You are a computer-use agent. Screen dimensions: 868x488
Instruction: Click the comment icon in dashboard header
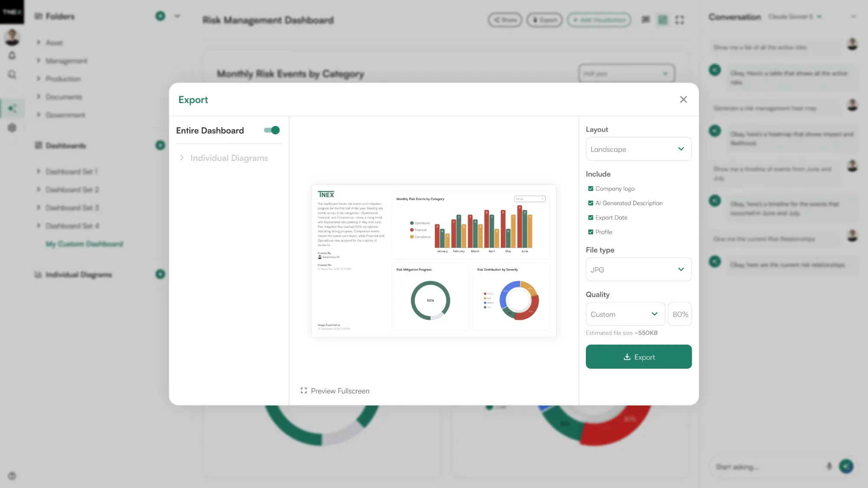(646, 20)
